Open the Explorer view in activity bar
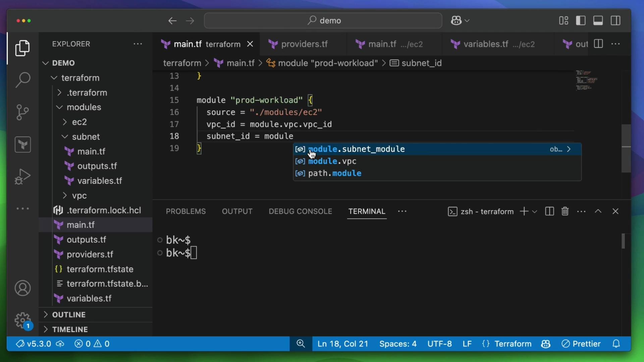644x362 pixels. tap(22, 48)
